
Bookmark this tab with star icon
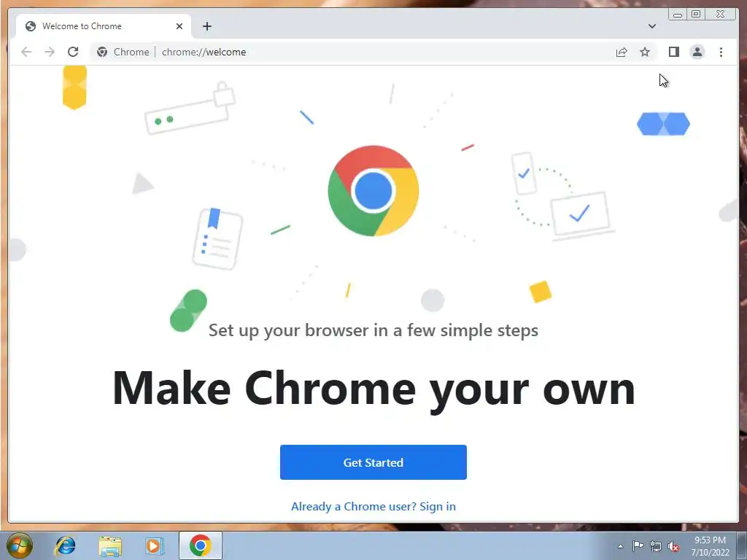tap(645, 52)
